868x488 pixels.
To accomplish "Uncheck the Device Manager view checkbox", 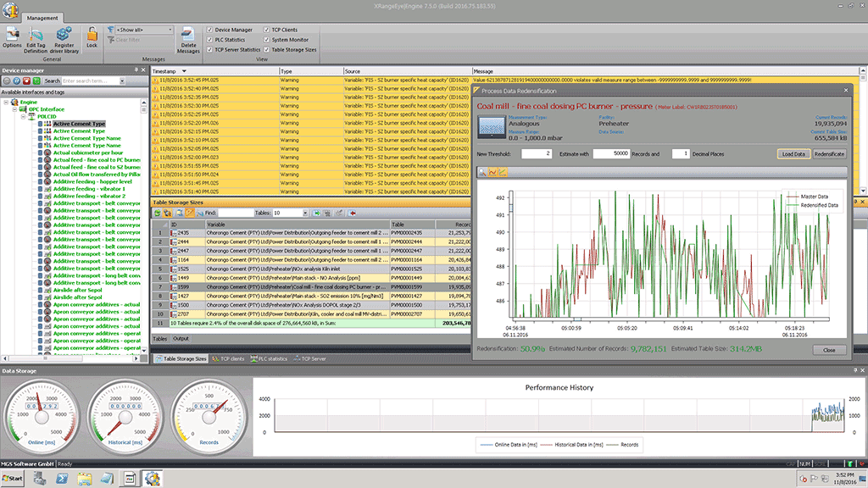I will coord(210,30).
